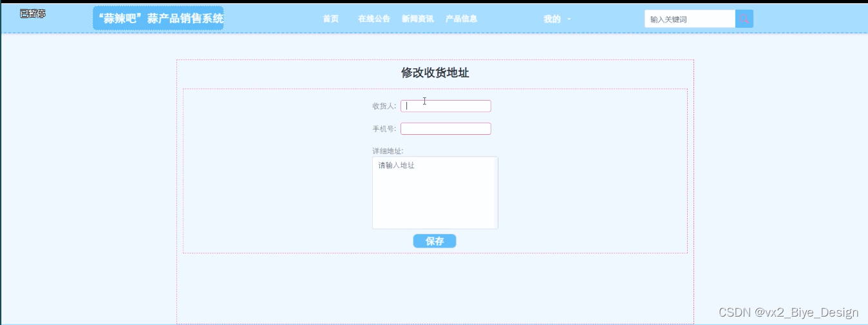Click the 保存 button
This screenshot has width=868, height=325.
pos(435,241)
